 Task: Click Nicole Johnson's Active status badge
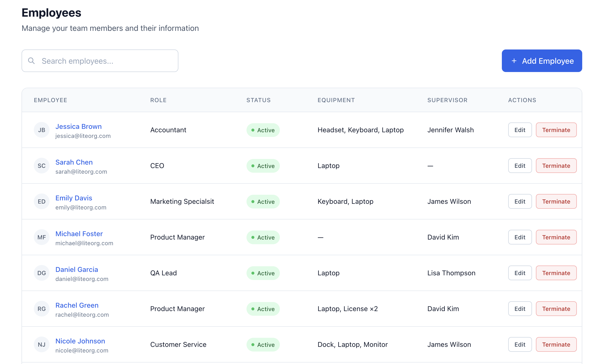coord(263,345)
